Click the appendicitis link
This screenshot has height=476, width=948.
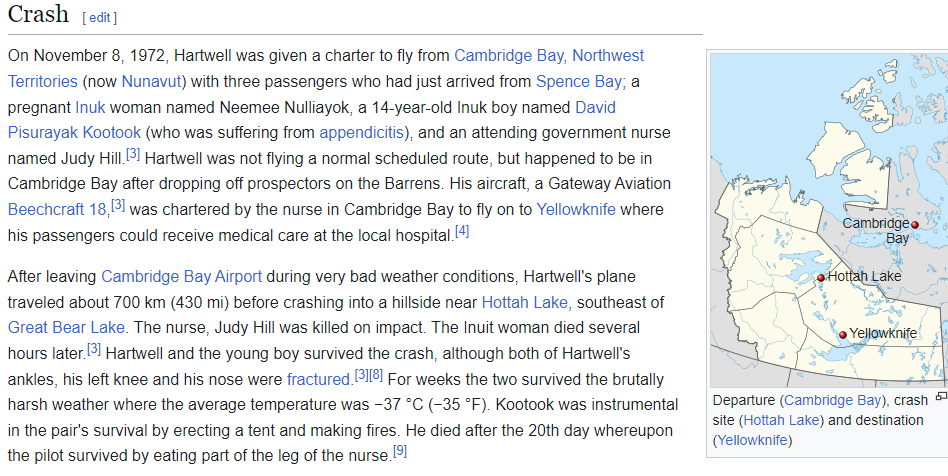coord(362,132)
